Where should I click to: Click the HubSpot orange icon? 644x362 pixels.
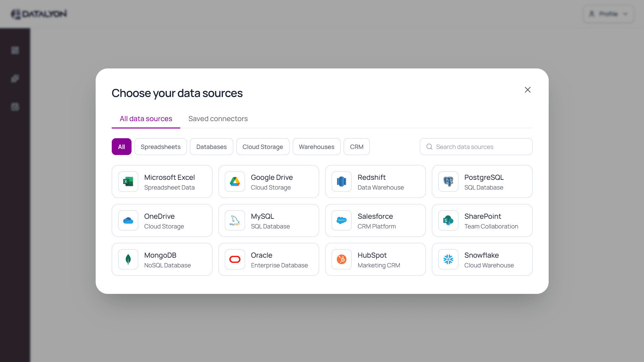click(x=342, y=259)
